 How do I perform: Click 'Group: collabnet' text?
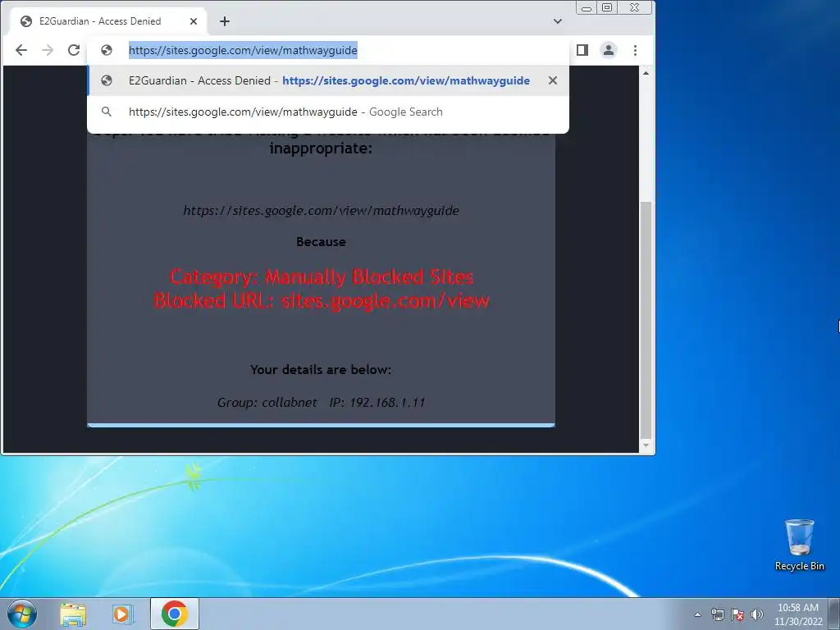(x=267, y=402)
